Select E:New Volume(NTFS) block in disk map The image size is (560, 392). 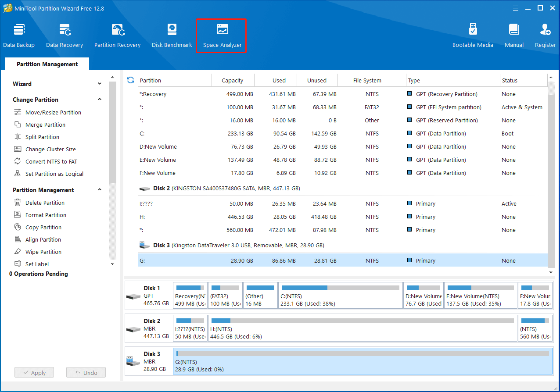pyautogui.click(x=481, y=296)
